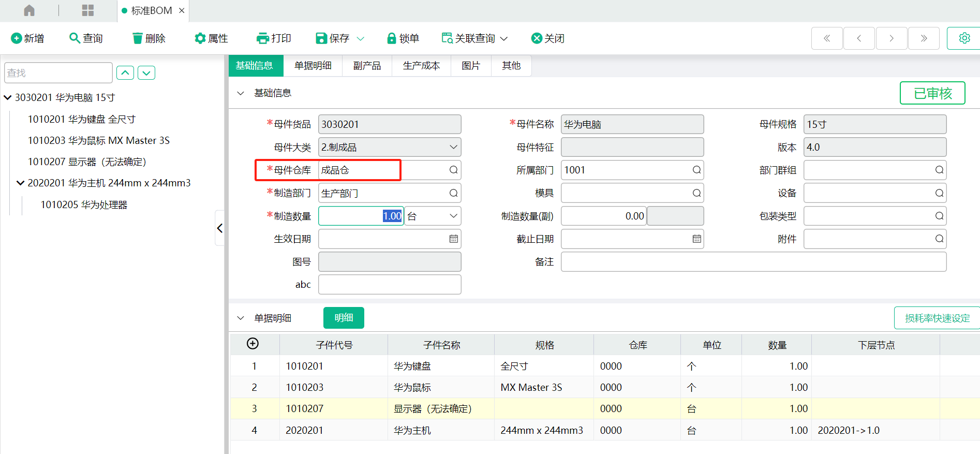Look up 所属部门 with search icon
The width and height of the screenshot is (980, 454).
696,170
